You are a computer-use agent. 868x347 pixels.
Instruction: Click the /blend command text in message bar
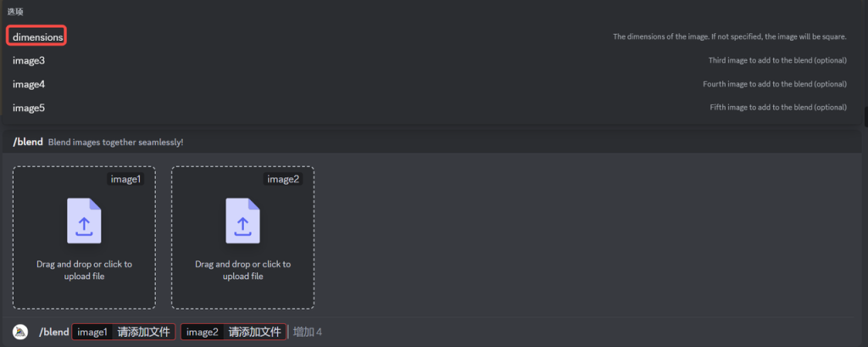click(x=53, y=332)
